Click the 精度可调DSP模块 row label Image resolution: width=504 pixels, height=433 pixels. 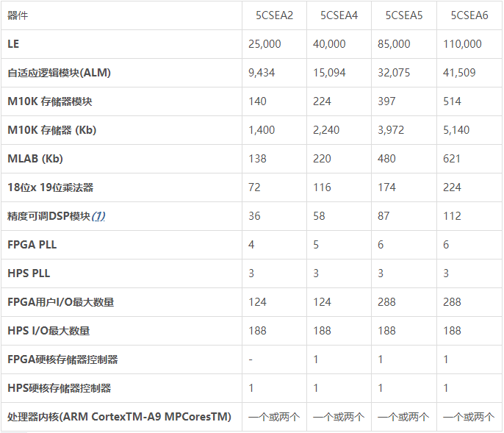pos(48,216)
